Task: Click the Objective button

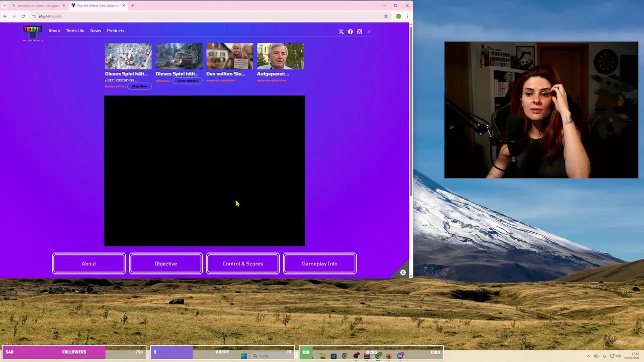Action: [x=166, y=263]
